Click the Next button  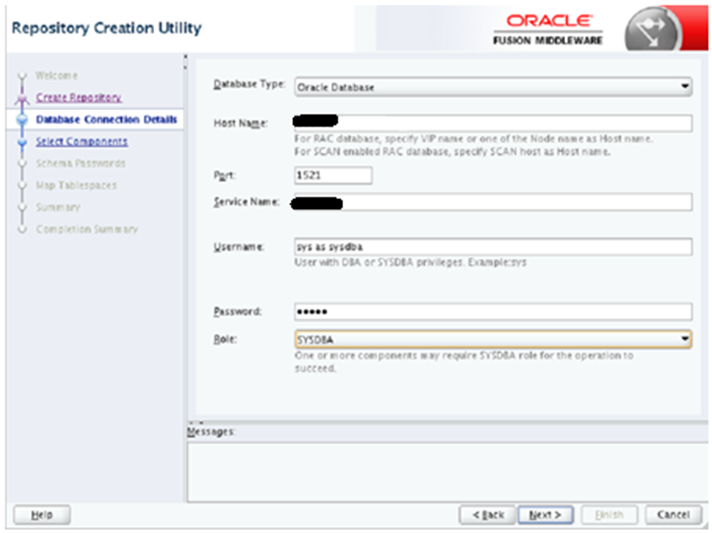pyautogui.click(x=545, y=515)
